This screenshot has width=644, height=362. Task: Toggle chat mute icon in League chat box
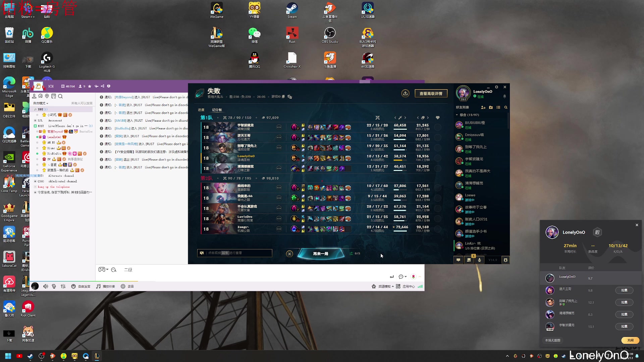point(202,253)
